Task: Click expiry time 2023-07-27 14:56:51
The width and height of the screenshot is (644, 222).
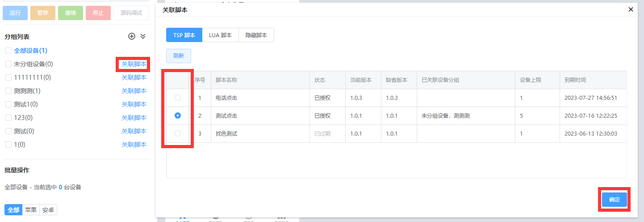Action: tap(591, 98)
